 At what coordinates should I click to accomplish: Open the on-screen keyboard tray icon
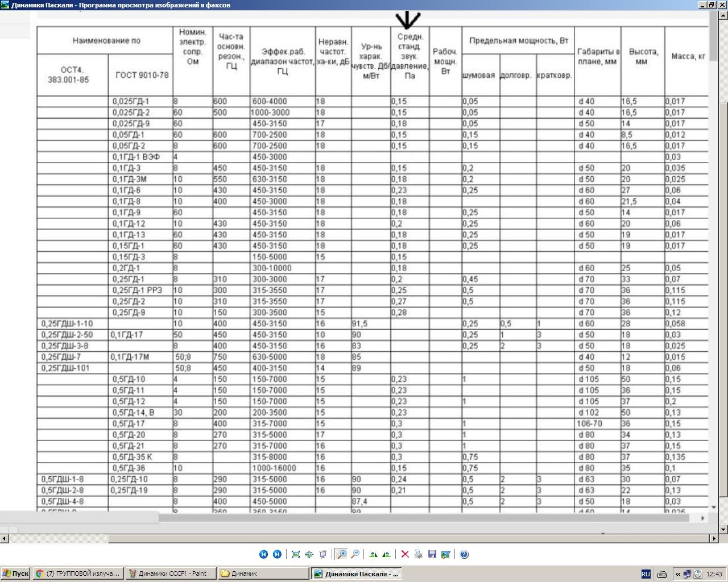coord(661,574)
